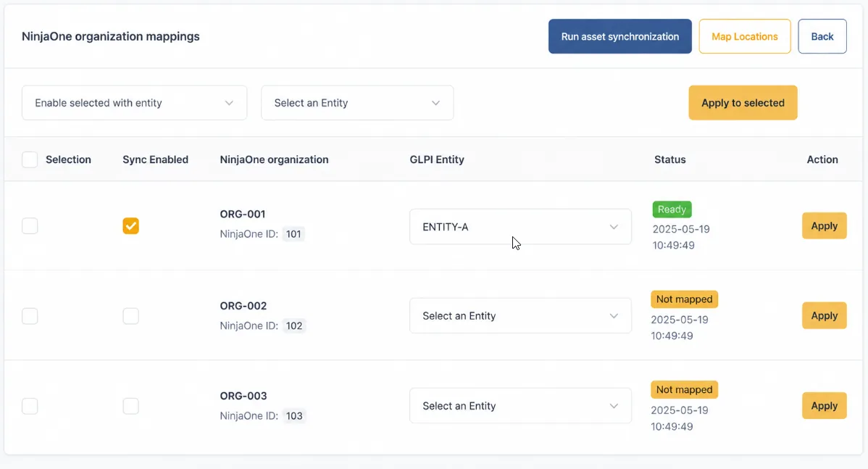This screenshot has width=868, height=469.
Task: Apply mapping for ORG-002
Action: click(825, 315)
